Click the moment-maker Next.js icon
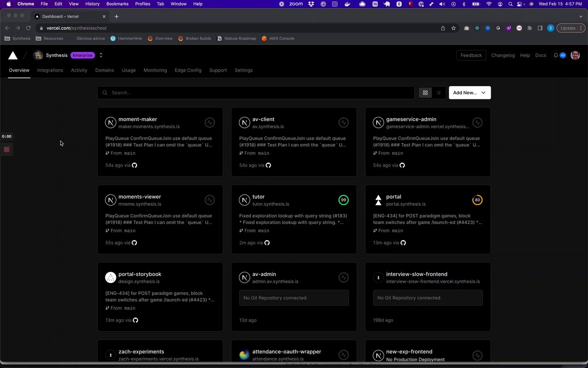Image resolution: width=588 pixels, height=368 pixels. [110, 122]
